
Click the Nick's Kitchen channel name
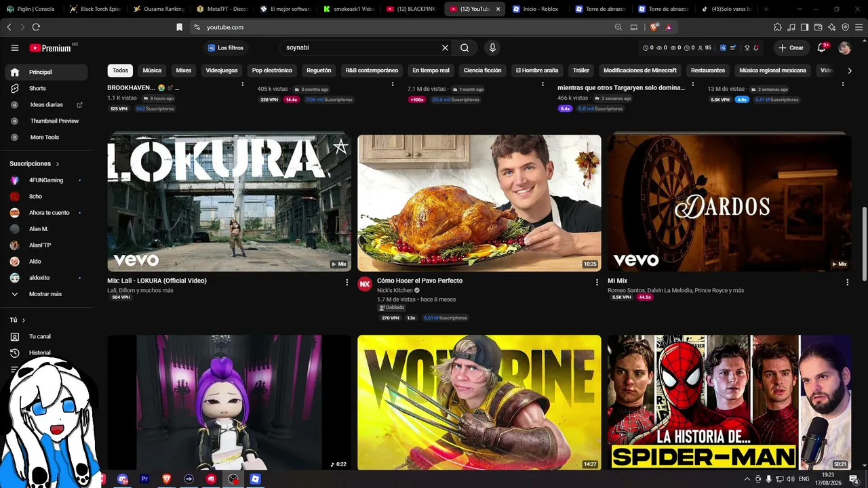[395, 290]
